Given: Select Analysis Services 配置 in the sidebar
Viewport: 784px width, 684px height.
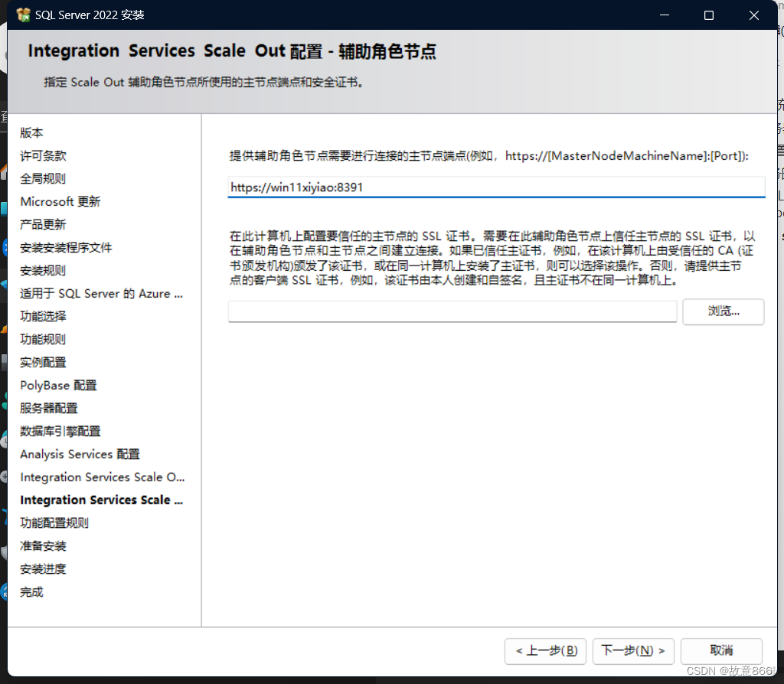Looking at the screenshot, I should pos(79,454).
